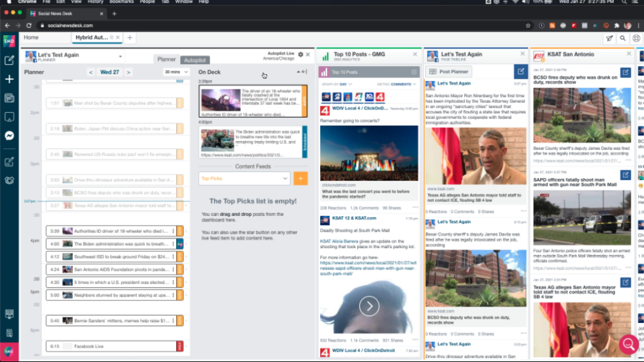Open options menu on 3:39 Authorities ID row
Viewport: 644px width, 362px height.
coord(173,231)
